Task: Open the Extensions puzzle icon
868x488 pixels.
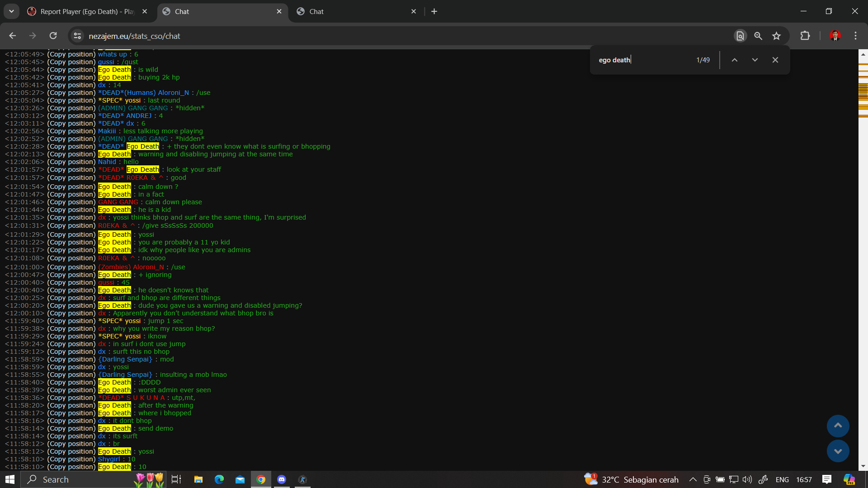Action: point(805,36)
